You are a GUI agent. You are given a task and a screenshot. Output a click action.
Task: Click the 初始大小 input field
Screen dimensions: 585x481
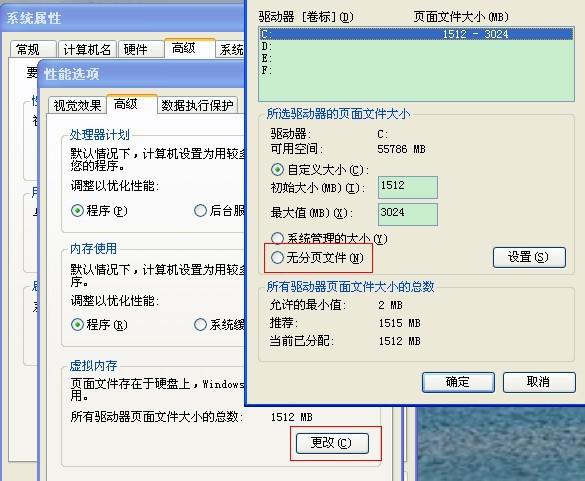tap(408, 187)
